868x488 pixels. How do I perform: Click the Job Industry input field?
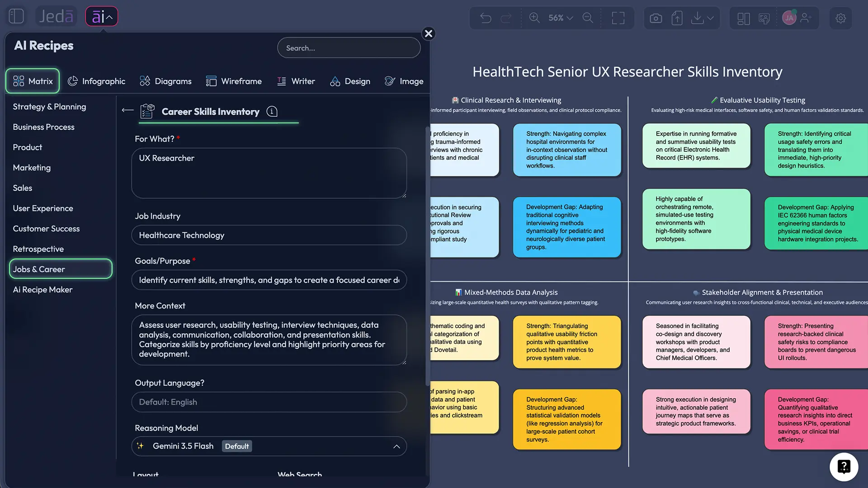pyautogui.click(x=269, y=235)
